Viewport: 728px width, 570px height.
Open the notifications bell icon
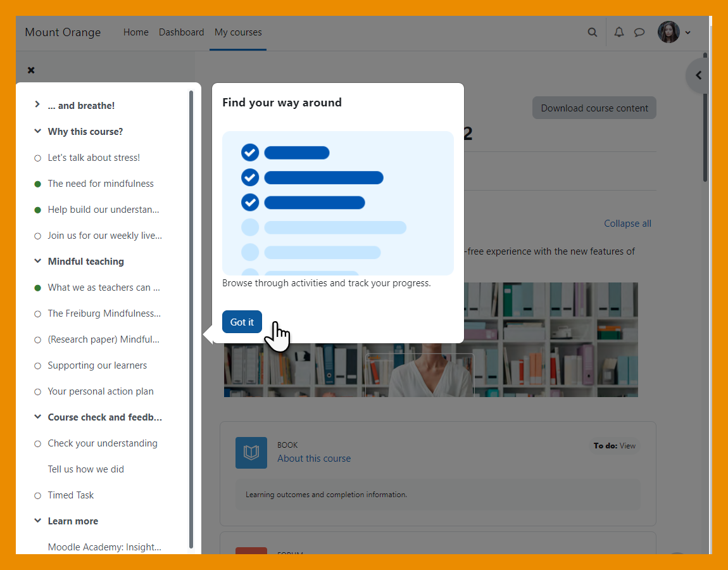click(619, 32)
